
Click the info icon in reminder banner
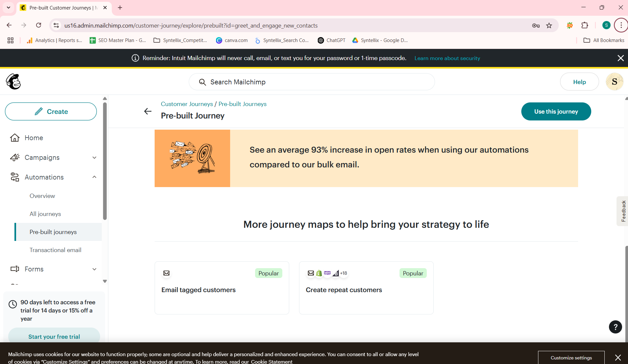click(135, 58)
